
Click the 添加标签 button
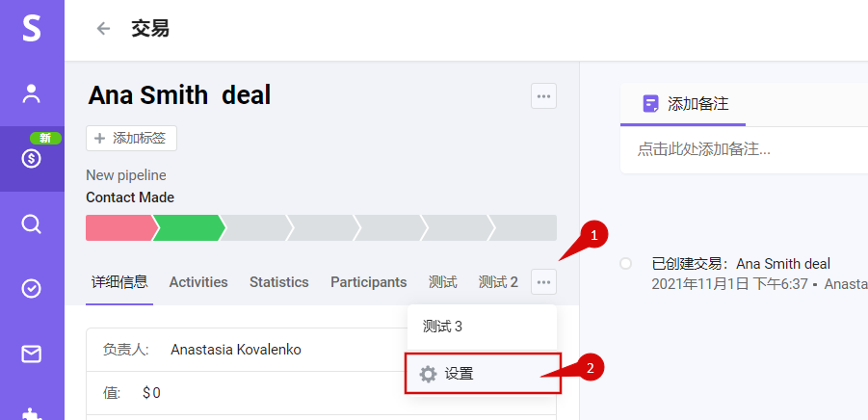(x=131, y=139)
